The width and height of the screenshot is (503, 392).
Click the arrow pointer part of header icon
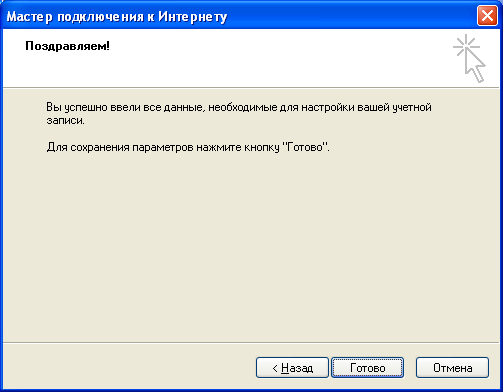475,66
